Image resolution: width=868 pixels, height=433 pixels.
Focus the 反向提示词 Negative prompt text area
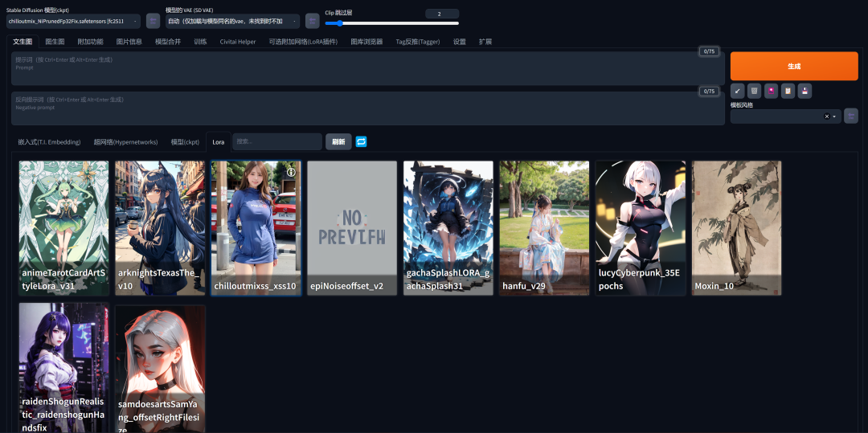coord(368,108)
